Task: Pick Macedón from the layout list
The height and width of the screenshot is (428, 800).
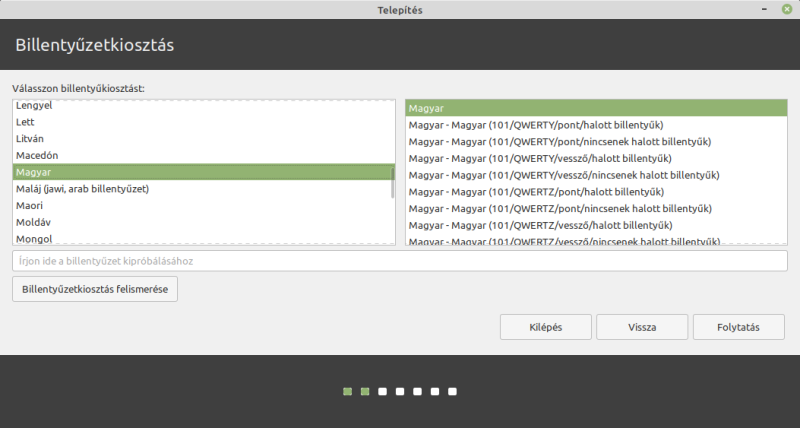Action: click(x=204, y=156)
